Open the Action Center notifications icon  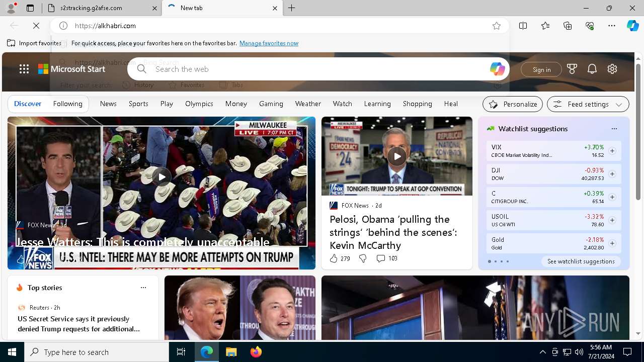pyautogui.click(x=627, y=352)
